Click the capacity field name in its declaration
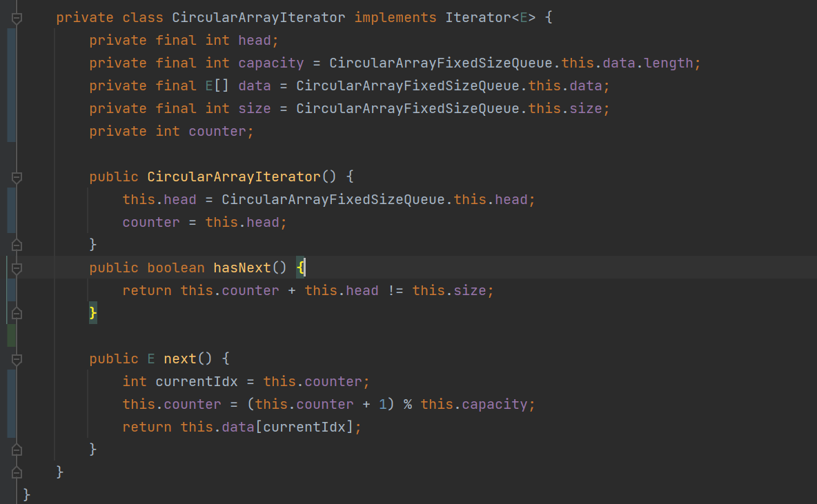This screenshot has width=817, height=504. (270, 63)
